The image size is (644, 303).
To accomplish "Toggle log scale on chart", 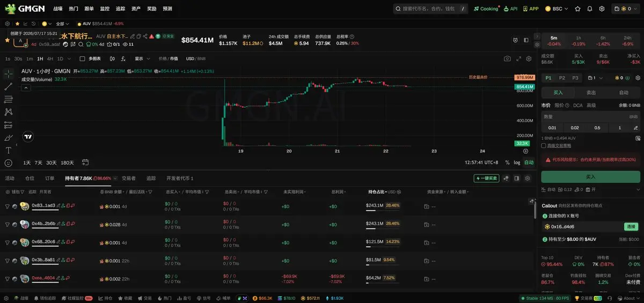I will pos(517,162).
